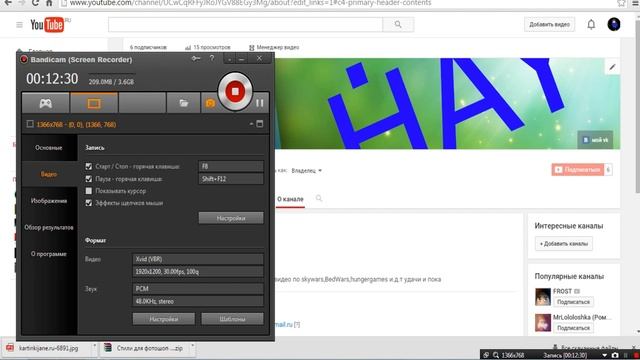640x360 pixels.
Task: Open the Bandicam key registration icon
Action: click(196, 58)
